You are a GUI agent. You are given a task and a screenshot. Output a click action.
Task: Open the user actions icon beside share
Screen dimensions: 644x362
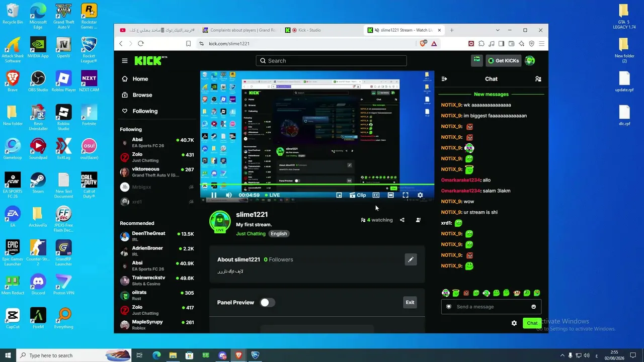(418, 220)
